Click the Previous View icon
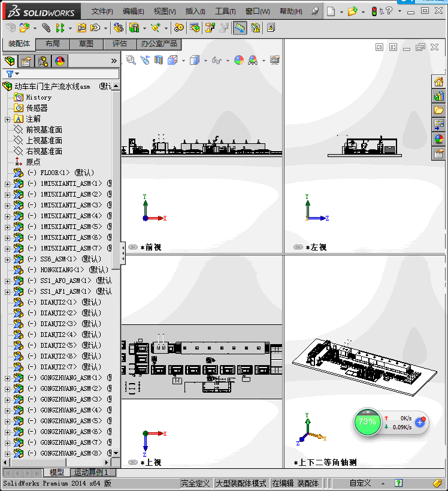Viewport: 448px width, 491px height. 145,60
